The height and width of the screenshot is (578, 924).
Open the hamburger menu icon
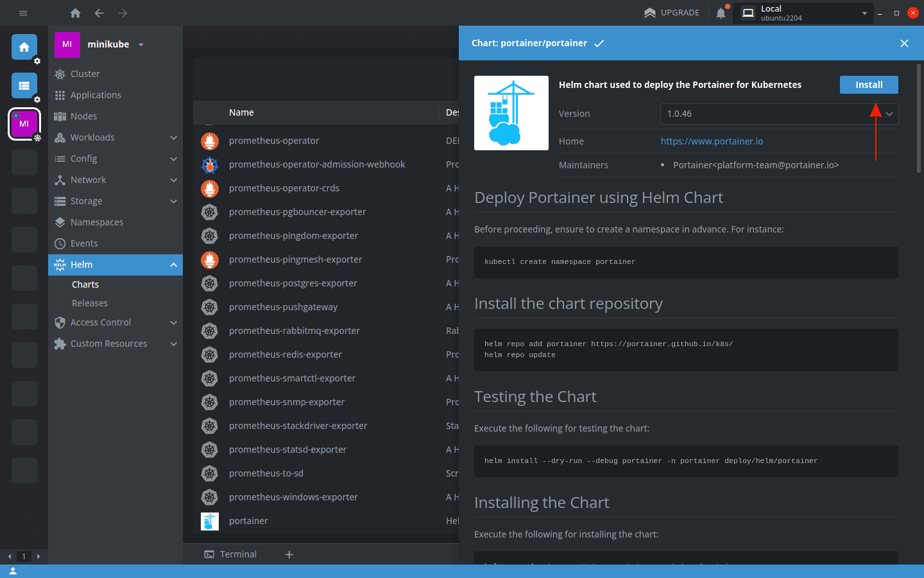tap(23, 13)
